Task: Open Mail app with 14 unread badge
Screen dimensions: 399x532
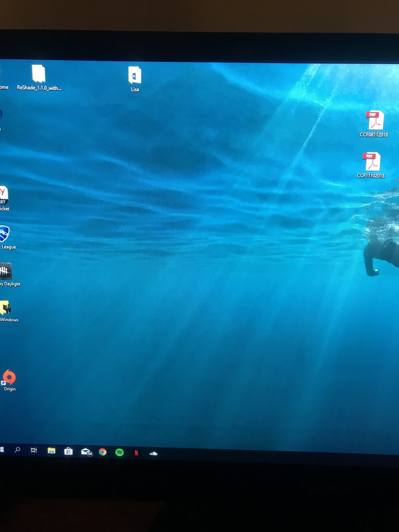Action: pos(86,451)
